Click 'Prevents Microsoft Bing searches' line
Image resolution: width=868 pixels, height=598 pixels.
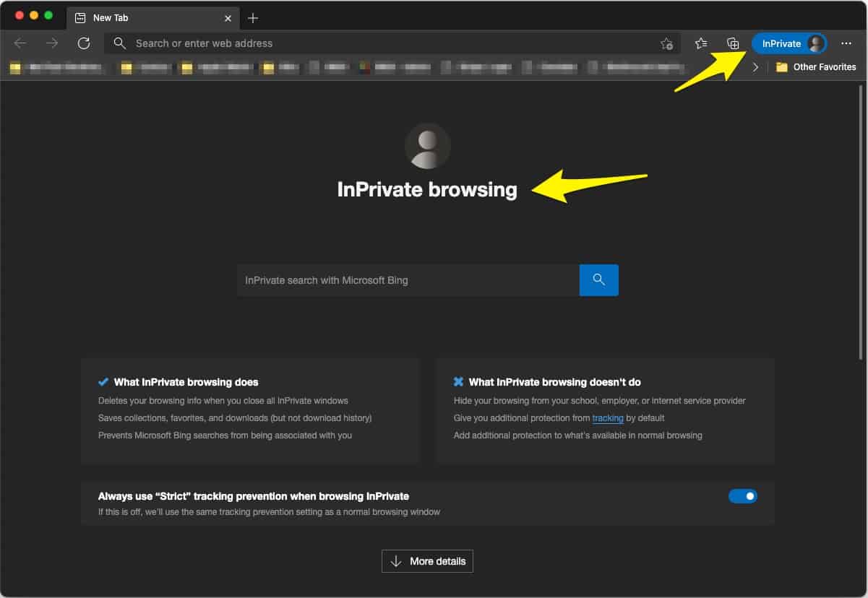(225, 435)
